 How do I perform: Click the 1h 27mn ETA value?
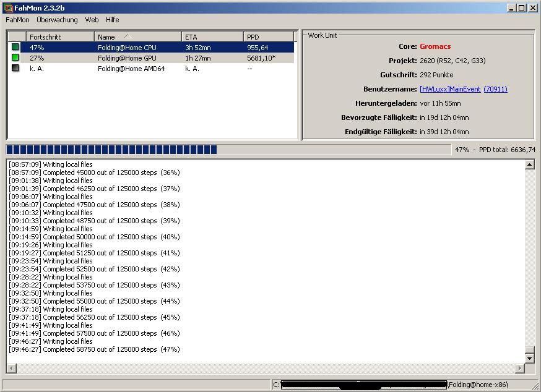197,58
